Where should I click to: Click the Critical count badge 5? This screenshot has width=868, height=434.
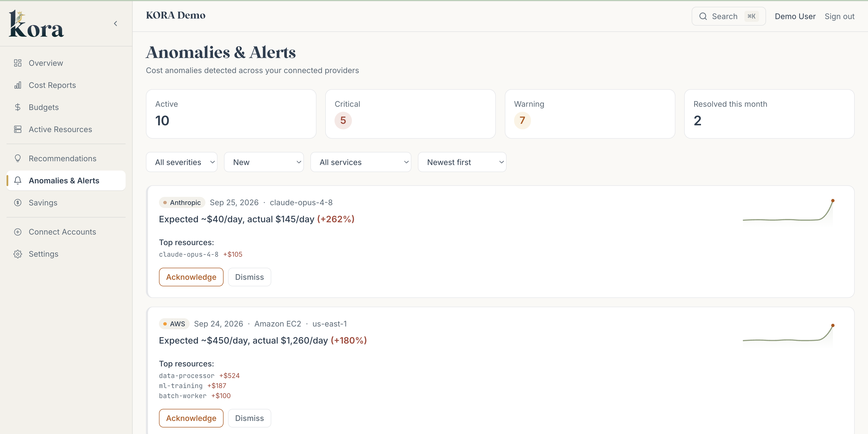[343, 120]
